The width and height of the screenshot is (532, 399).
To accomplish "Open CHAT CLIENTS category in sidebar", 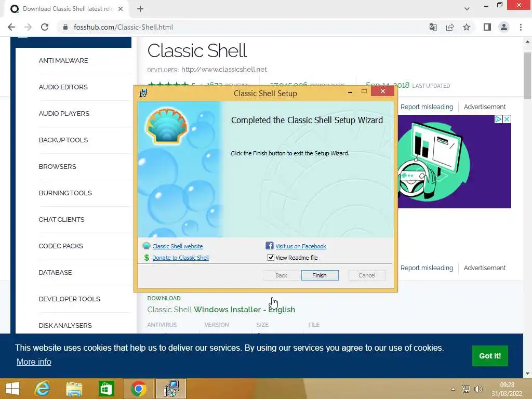I will tap(61, 220).
